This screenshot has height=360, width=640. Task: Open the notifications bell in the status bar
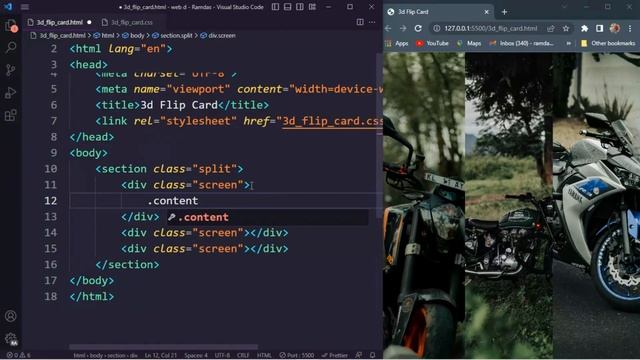(372, 356)
